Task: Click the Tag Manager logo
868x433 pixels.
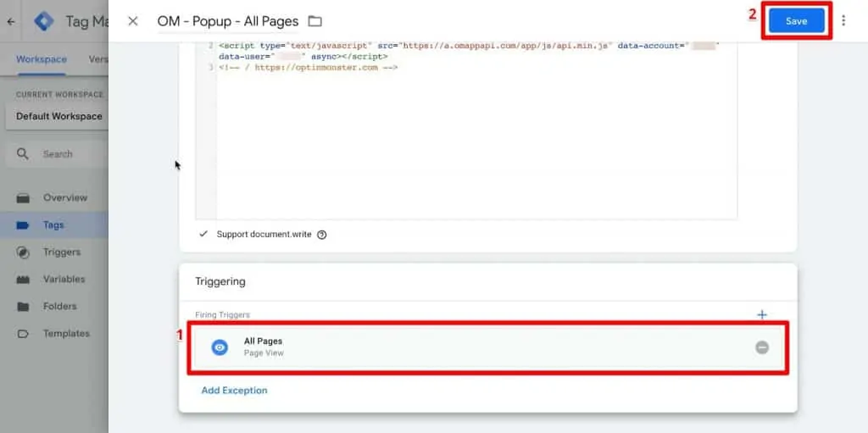Action: (x=44, y=21)
